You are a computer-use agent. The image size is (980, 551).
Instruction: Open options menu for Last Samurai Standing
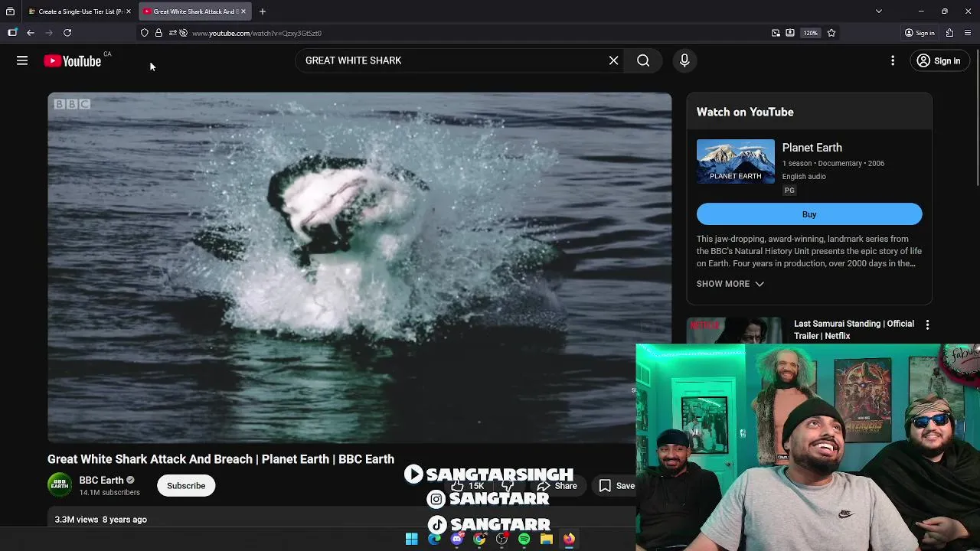coord(927,325)
